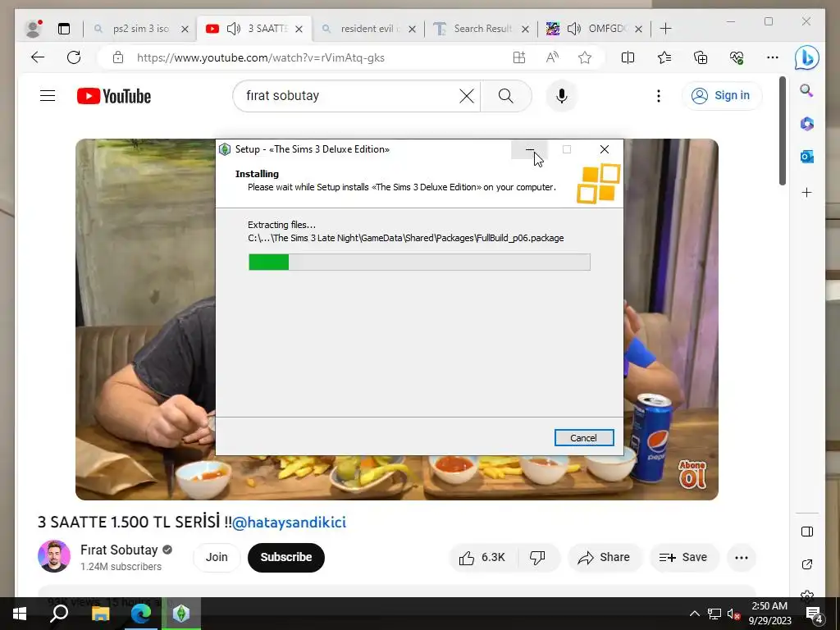The height and width of the screenshot is (630, 840).
Task: Run the YouTube search magnifier button
Action: (505, 97)
